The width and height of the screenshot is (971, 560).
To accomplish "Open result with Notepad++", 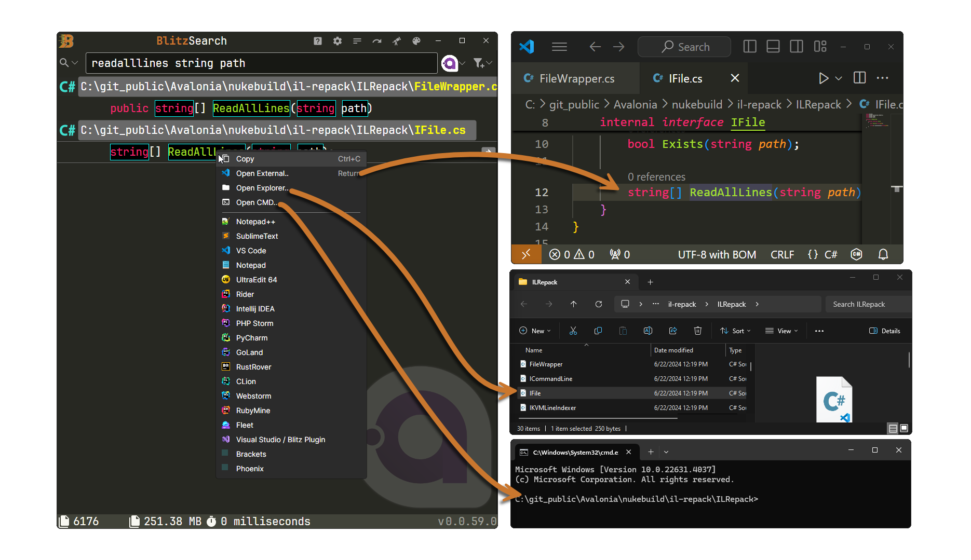I will coord(291,222).
